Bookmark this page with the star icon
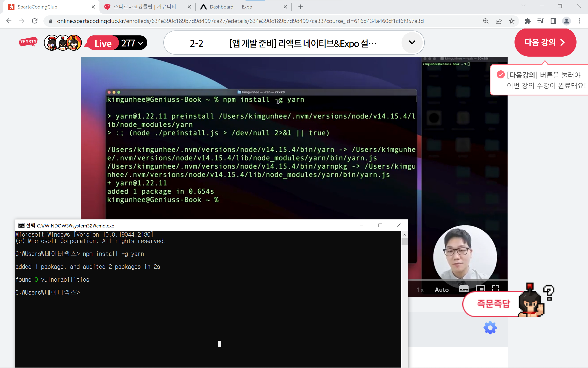The height and width of the screenshot is (368, 588). pyautogui.click(x=512, y=21)
